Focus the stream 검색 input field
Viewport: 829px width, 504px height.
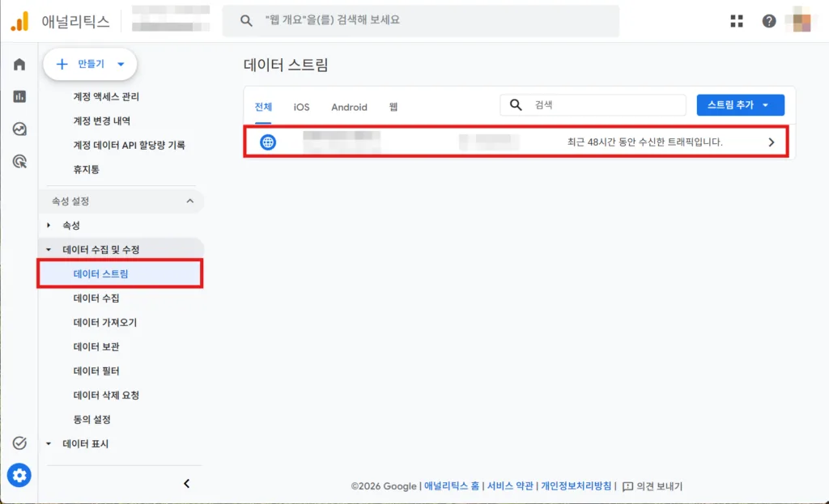(593, 105)
